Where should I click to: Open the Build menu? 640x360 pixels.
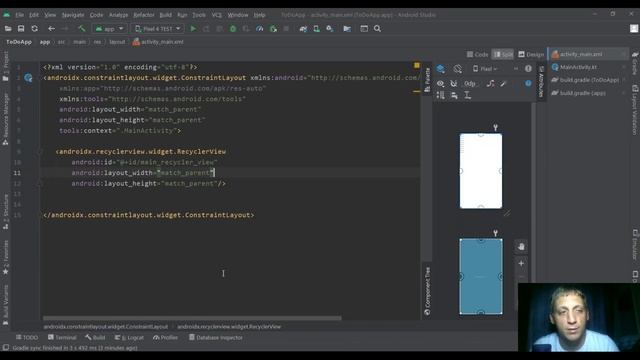pos(165,15)
